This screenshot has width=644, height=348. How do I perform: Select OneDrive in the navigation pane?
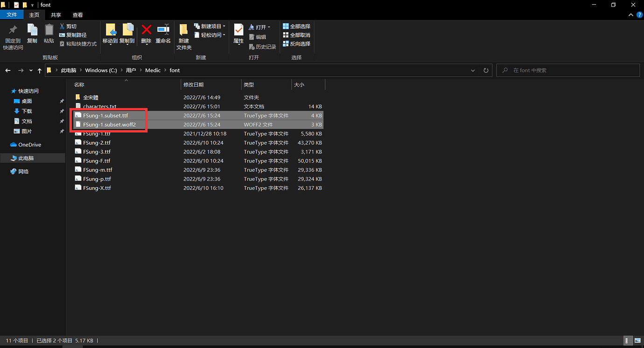click(x=29, y=145)
